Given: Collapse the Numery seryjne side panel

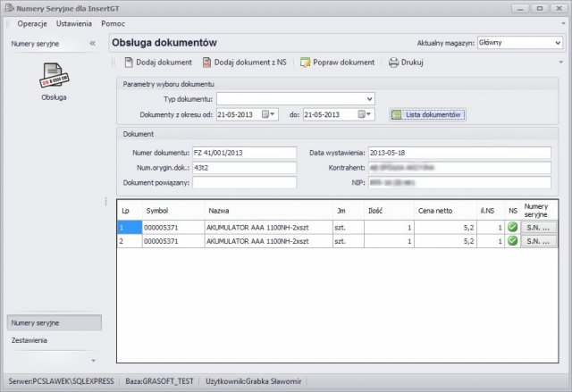Looking at the screenshot, I should (93, 44).
